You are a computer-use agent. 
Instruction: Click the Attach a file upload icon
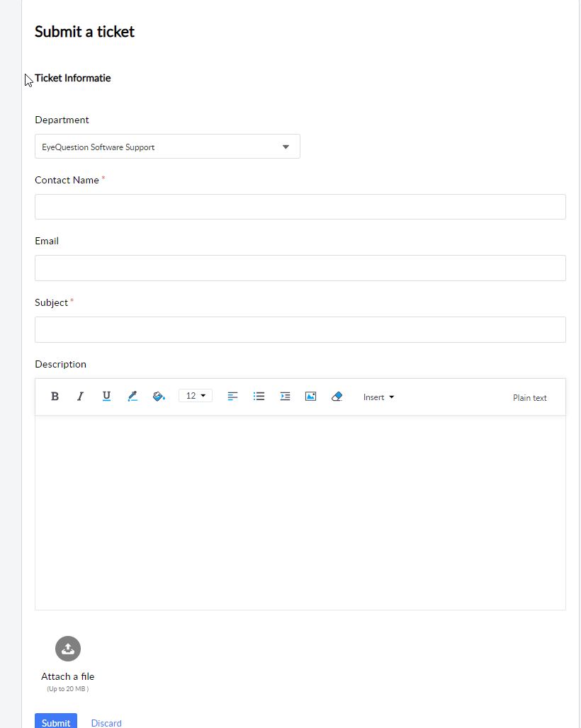pyautogui.click(x=68, y=649)
